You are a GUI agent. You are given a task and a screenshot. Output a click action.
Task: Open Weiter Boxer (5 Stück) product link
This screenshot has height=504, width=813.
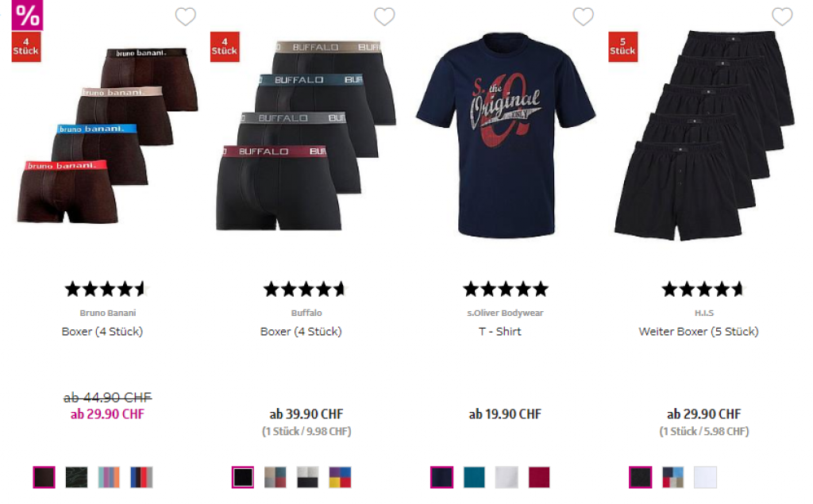699,331
